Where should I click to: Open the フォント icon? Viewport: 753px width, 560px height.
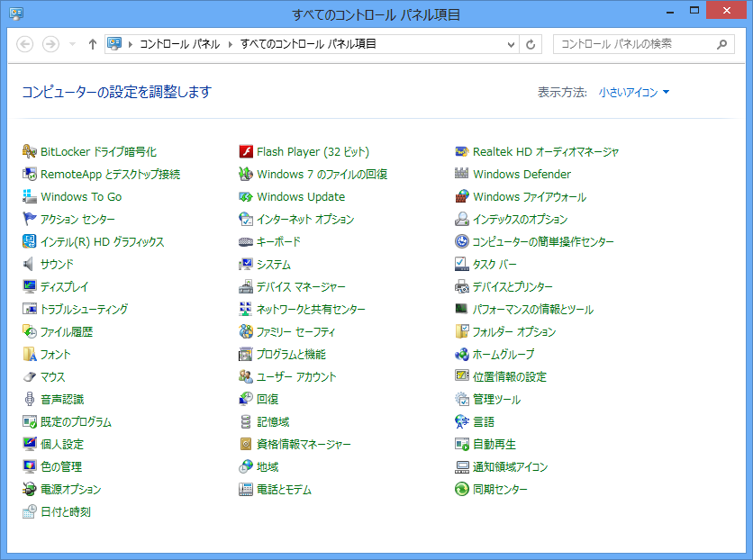click(x=30, y=354)
